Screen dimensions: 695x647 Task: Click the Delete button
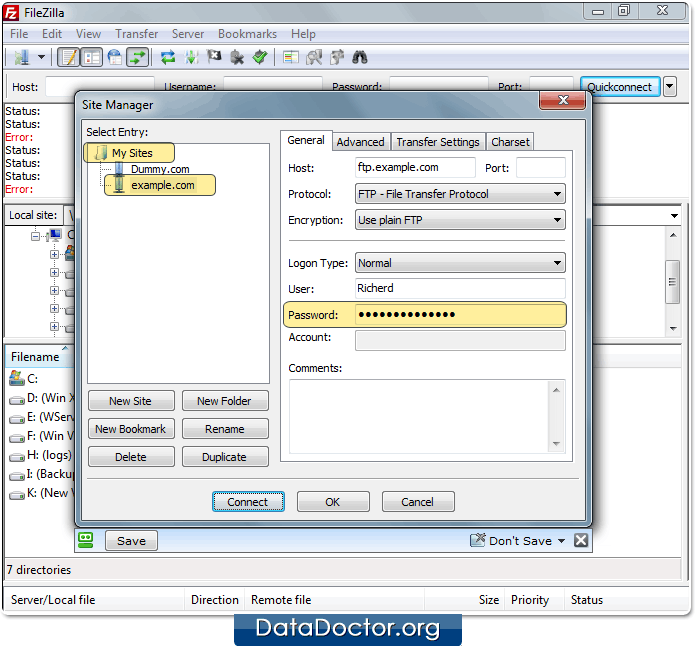pyautogui.click(x=131, y=457)
